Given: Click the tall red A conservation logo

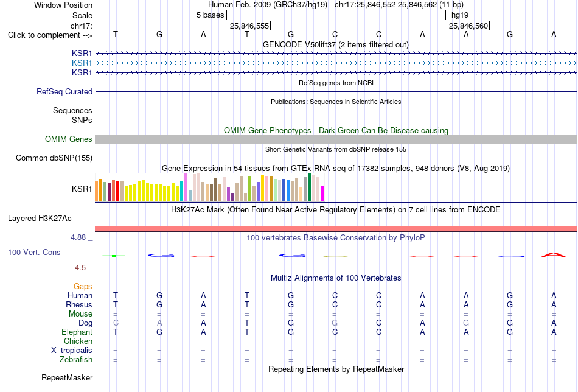Looking at the screenshot, I should coord(553,254).
